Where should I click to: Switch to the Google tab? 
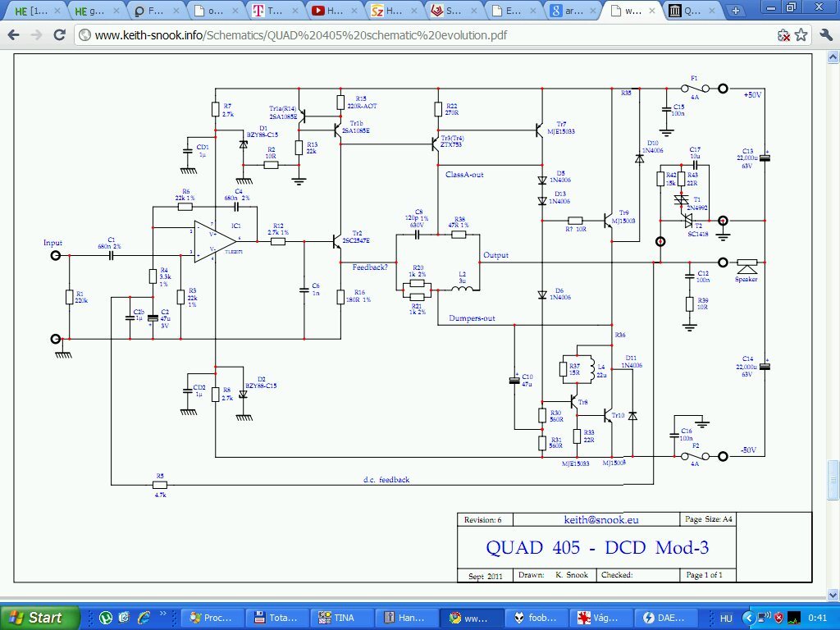(x=571, y=10)
